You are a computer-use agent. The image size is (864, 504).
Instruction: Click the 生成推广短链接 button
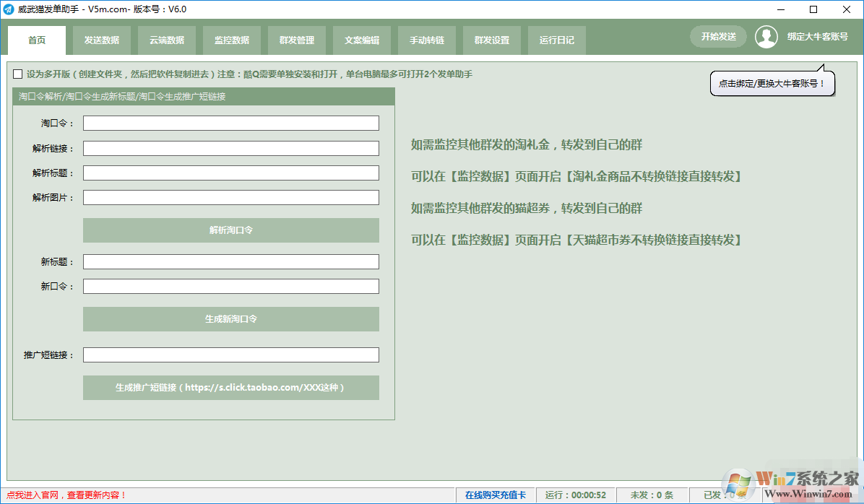(x=231, y=388)
